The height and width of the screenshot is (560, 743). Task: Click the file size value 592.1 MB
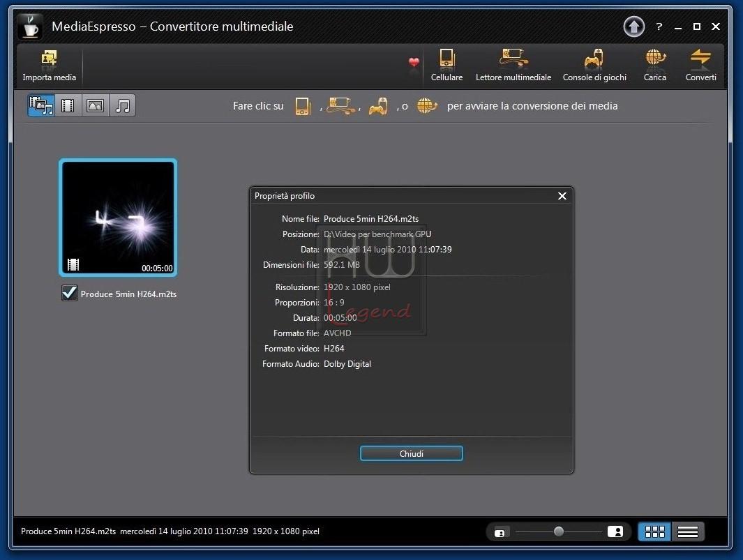342,265
